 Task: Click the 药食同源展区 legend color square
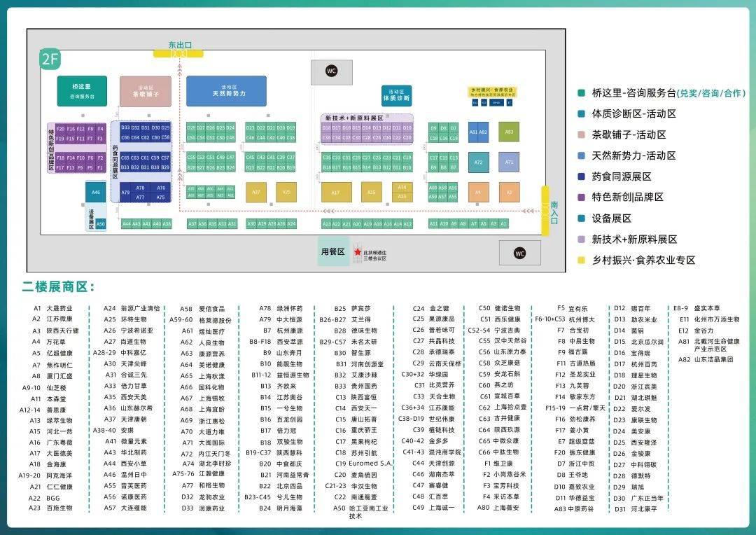click(581, 176)
